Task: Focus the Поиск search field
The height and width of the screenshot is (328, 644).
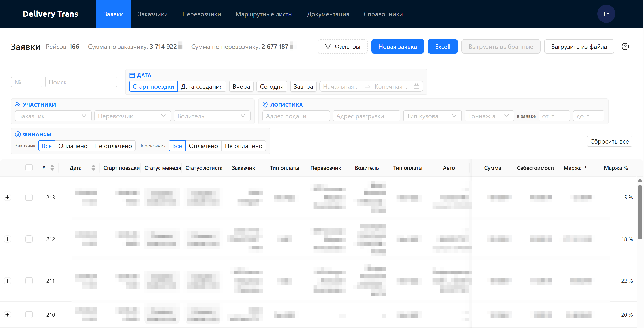Action: [81, 82]
